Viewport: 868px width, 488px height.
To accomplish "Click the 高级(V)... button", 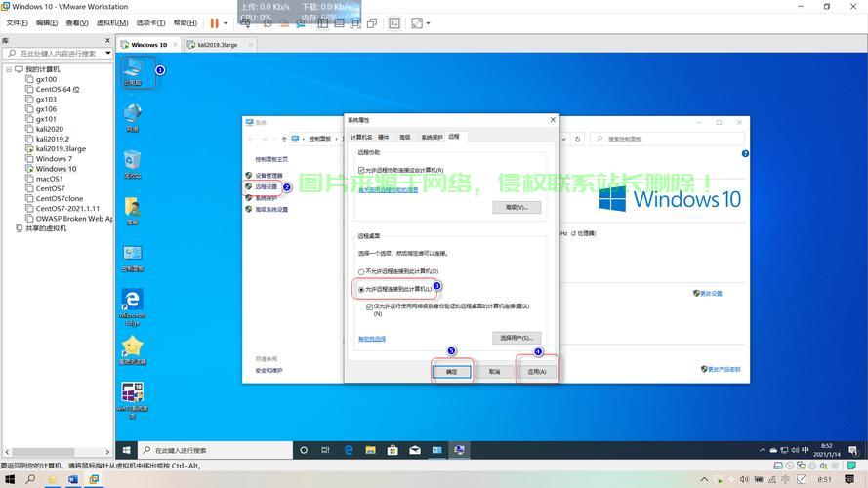I will (x=517, y=208).
